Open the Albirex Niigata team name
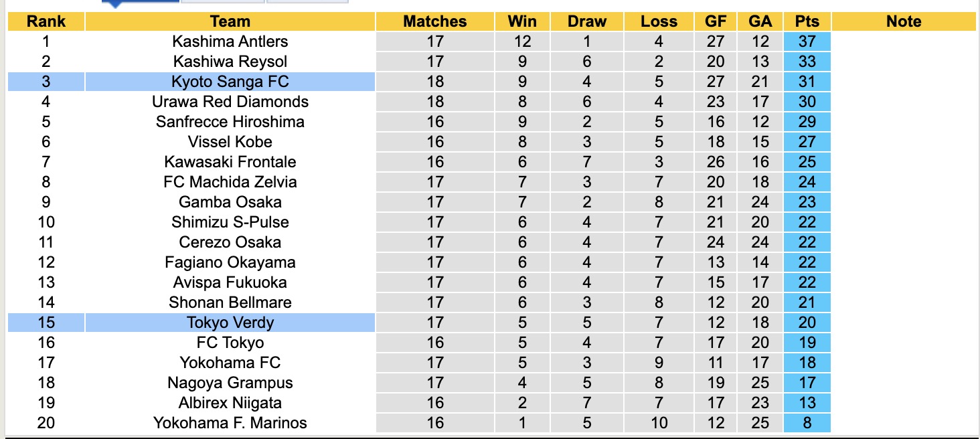The width and height of the screenshot is (980, 439). click(x=230, y=403)
